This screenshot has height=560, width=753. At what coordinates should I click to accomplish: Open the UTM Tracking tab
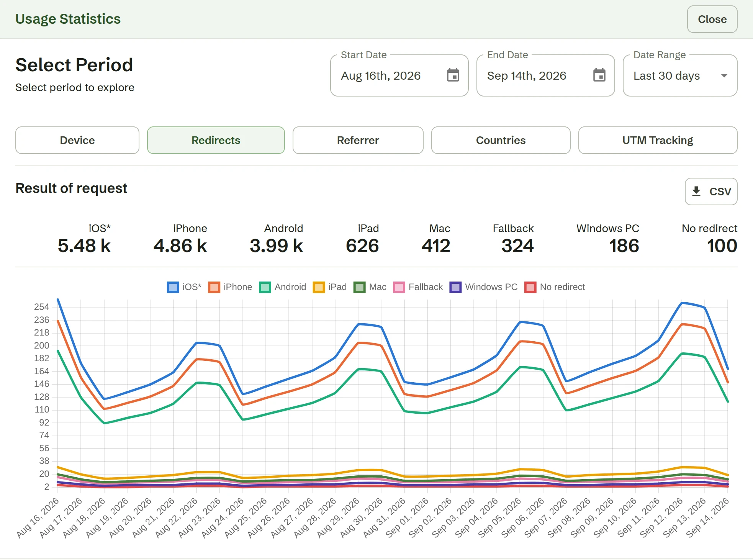click(658, 140)
